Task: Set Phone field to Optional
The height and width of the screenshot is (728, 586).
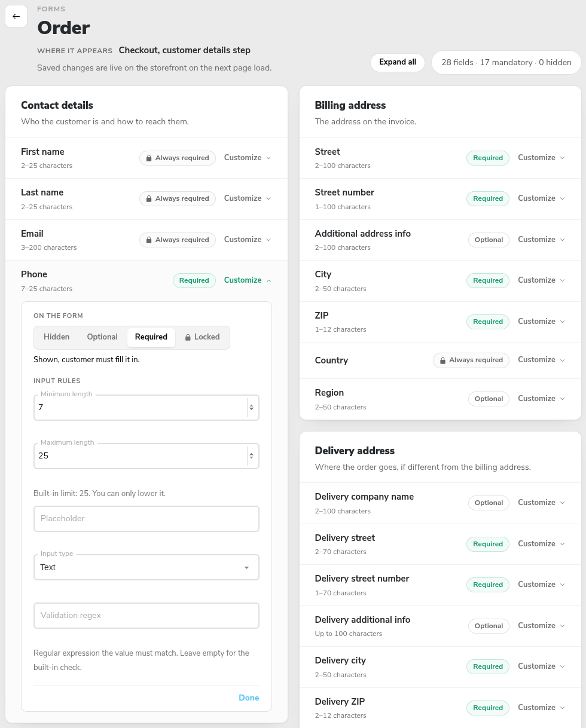Action: 102,337
